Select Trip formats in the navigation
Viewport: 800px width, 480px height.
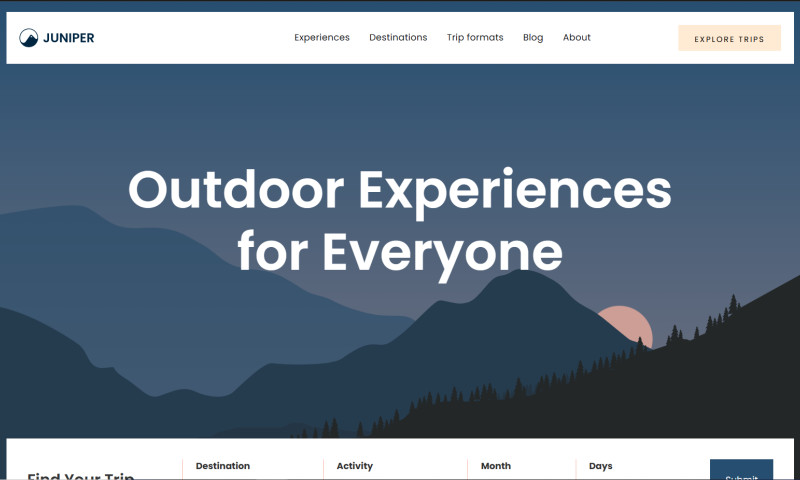[x=475, y=38]
